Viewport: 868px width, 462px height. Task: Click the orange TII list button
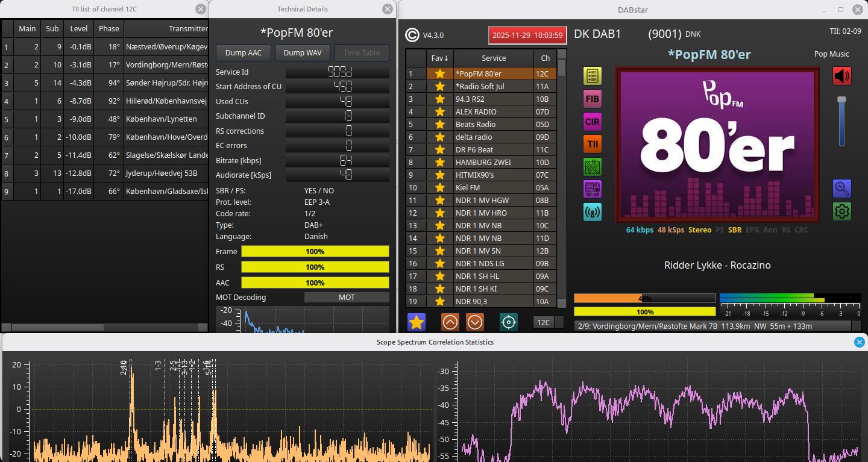pos(593,145)
